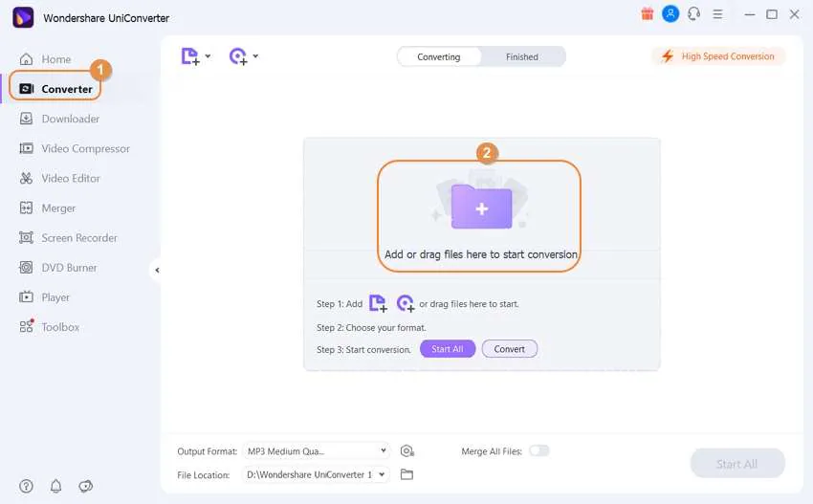Toggle the Merge All Files switch
The image size is (813, 504).
tap(539, 450)
